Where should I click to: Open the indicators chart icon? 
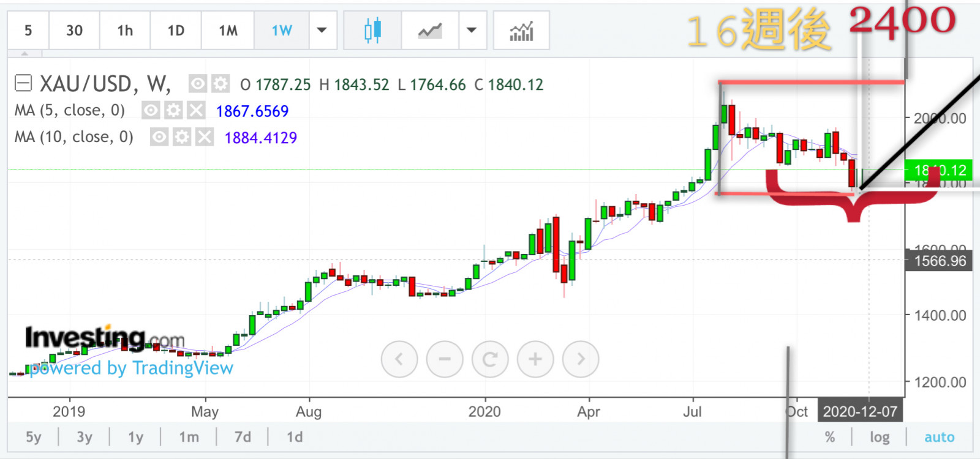[x=521, y=31]
